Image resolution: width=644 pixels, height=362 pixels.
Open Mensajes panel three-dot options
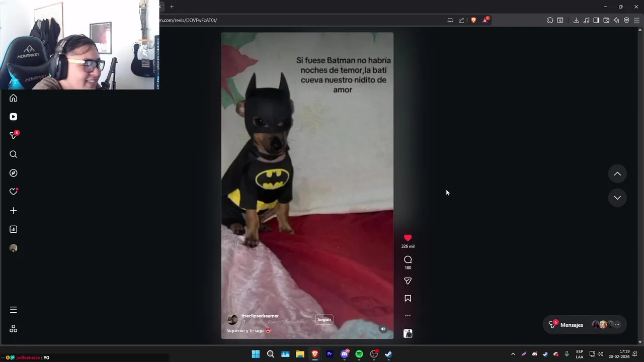point(617,325)
